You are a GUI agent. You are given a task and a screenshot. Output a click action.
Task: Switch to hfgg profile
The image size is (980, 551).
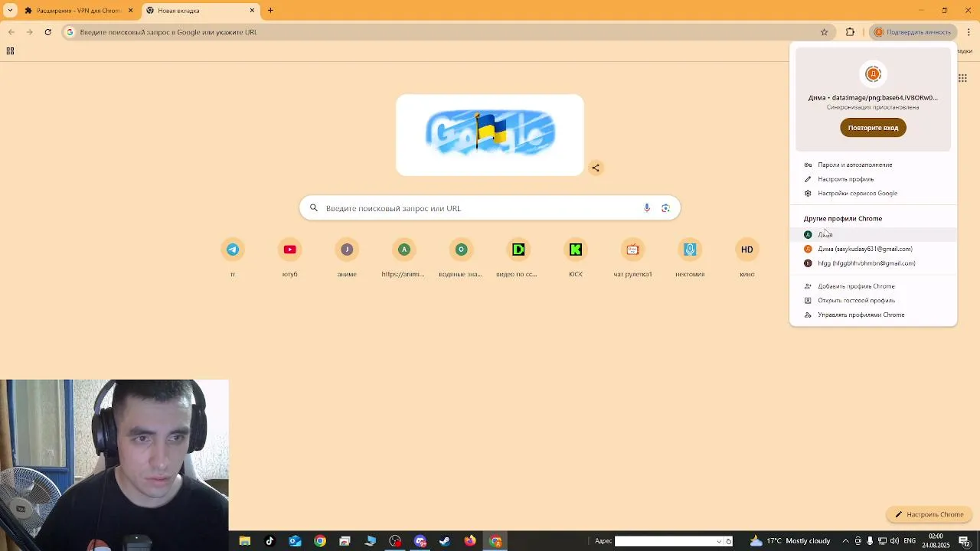pos(873,263)
